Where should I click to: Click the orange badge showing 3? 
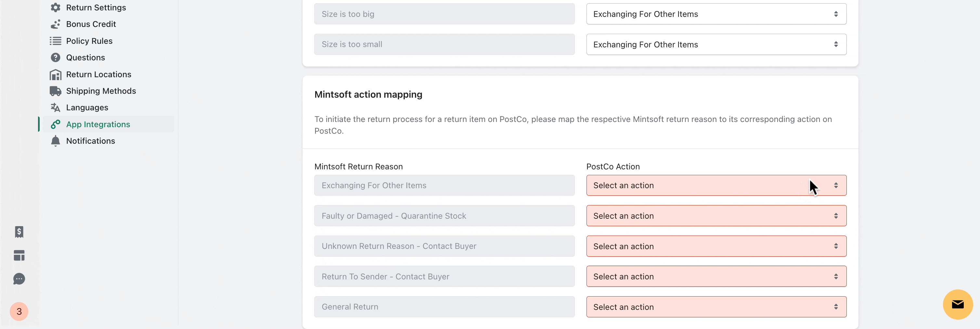19,311
